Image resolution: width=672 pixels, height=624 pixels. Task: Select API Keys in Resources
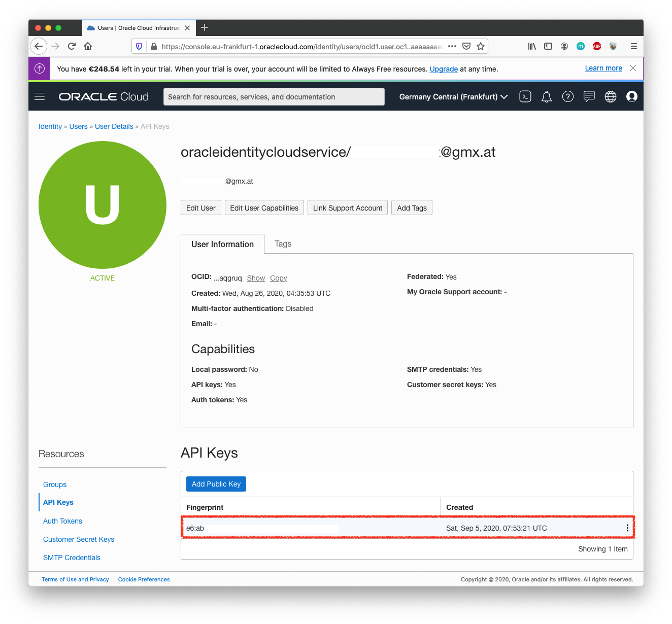point(58,502)
